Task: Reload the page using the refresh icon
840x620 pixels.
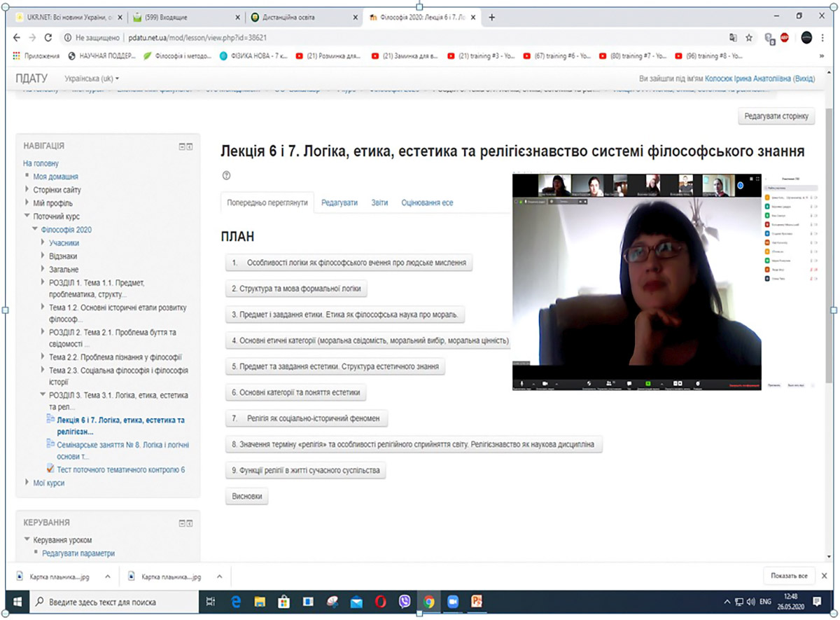Action: click(x=48, y=38)
